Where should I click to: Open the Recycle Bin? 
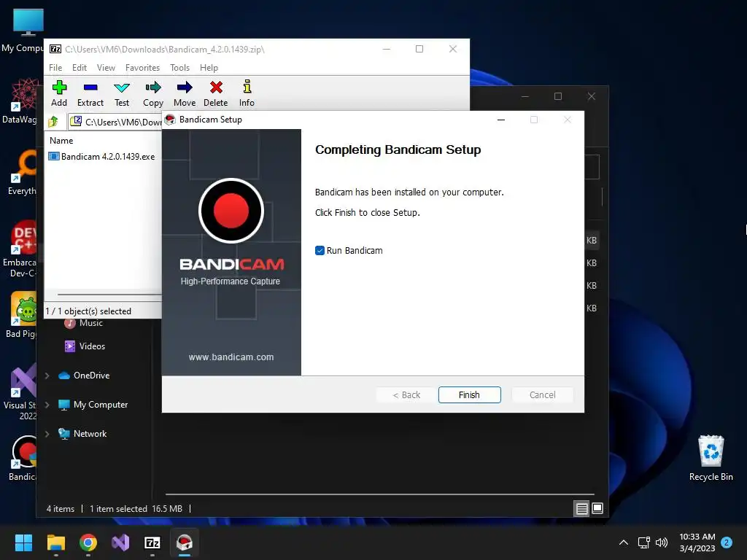(x=711, y=458)
